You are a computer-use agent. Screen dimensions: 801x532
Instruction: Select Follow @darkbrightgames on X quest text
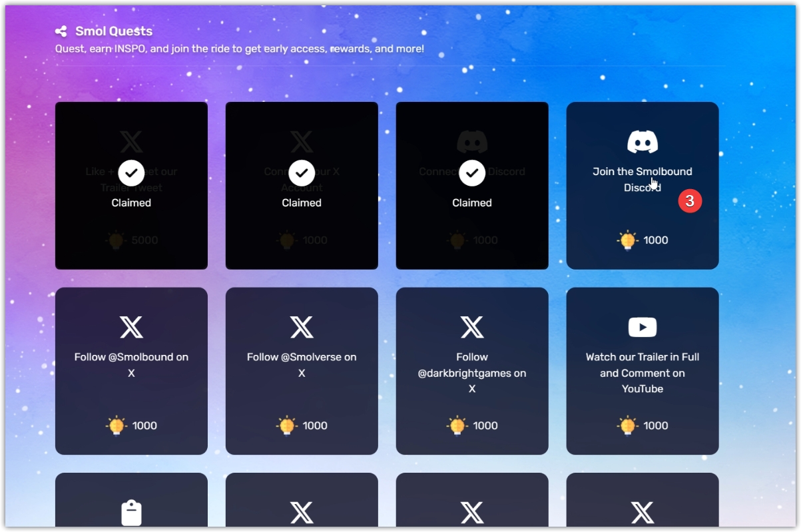[472, 373]
